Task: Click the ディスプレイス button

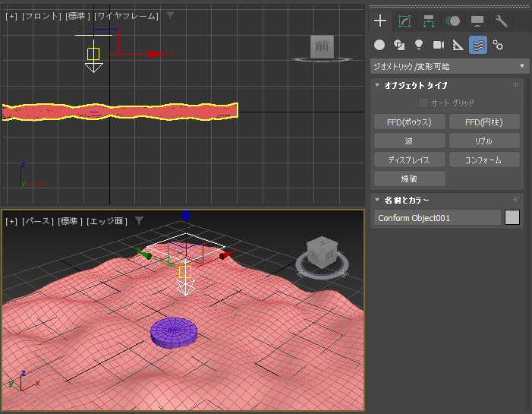Action: (410, 160)
